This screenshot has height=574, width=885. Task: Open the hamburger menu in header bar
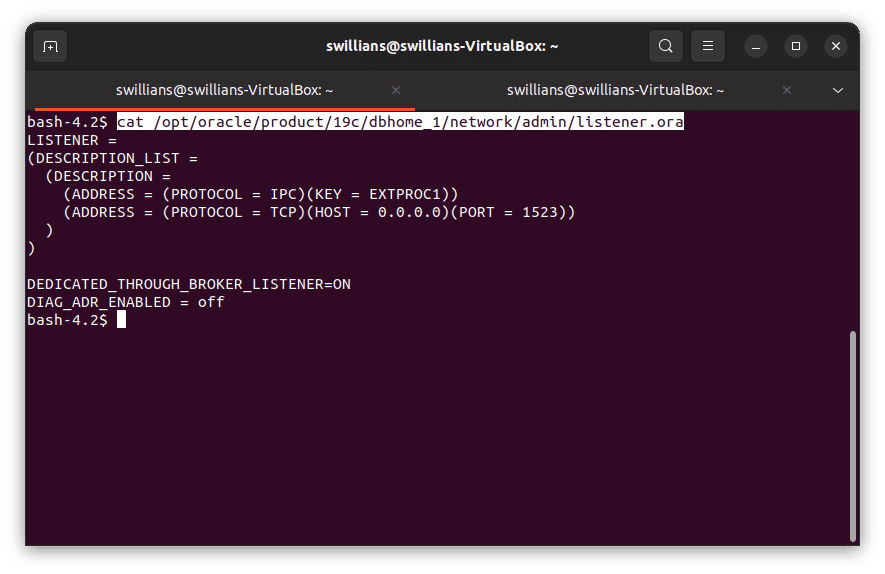[707, 46]
